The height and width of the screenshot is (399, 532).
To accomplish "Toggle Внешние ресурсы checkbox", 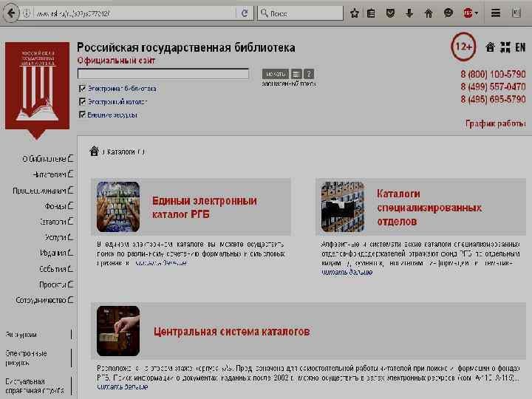I will point(82,115).
